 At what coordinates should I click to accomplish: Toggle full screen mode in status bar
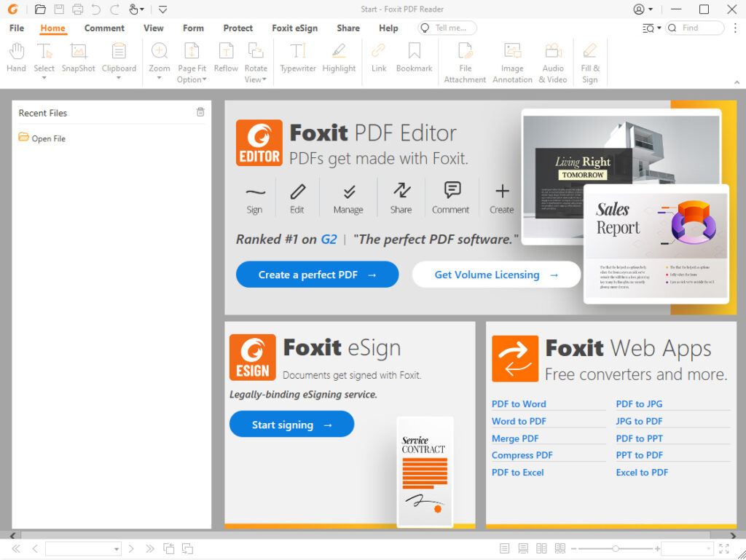pyautogui.click(x=723, y=548)
